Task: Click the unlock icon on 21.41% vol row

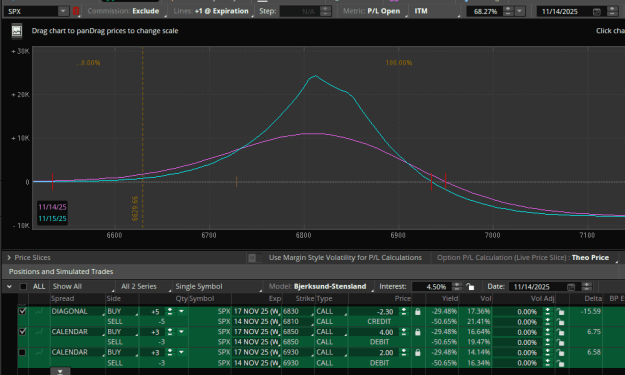Action: pyautogui.click(x=561, y=322)
